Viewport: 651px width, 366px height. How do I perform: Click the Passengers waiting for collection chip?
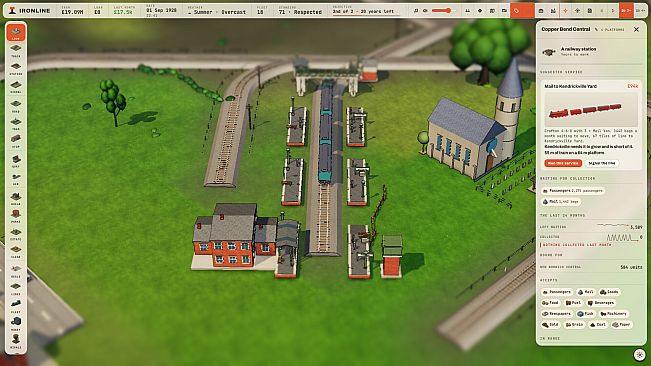point(573,191)
